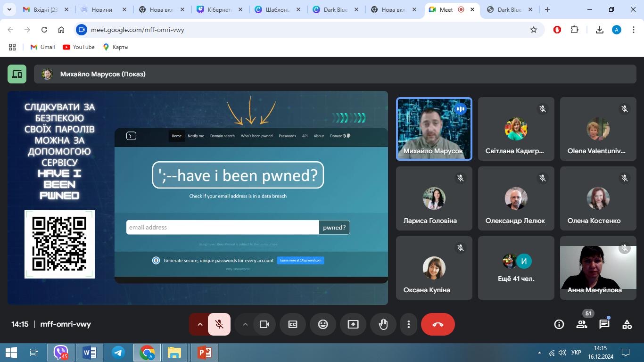Screen dimensions: 644x362
Task: Switch to the first Нова вкл... tab
Action: pyautogui.click(x=163, y=9)
